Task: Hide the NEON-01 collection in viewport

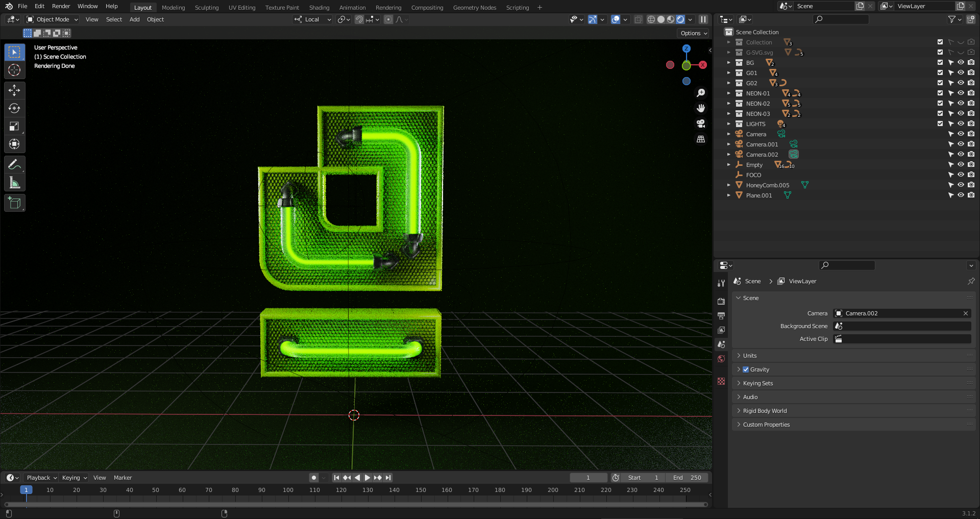Action: [x=961, y=93]
